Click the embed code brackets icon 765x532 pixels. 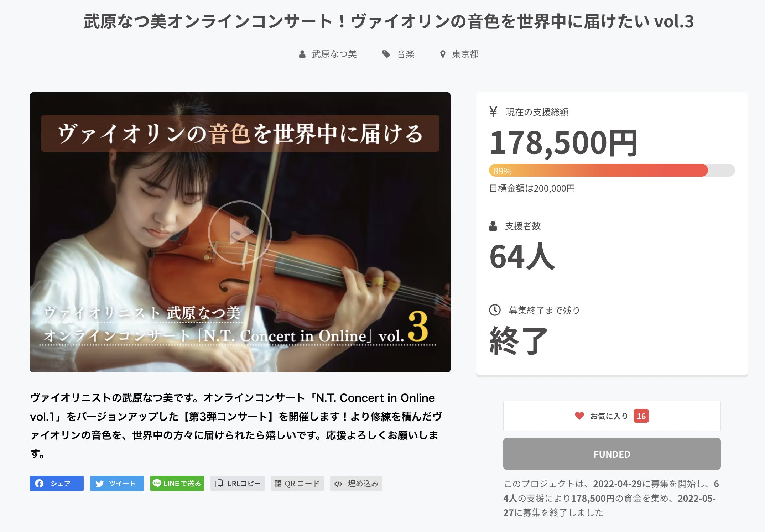point(338,484)
